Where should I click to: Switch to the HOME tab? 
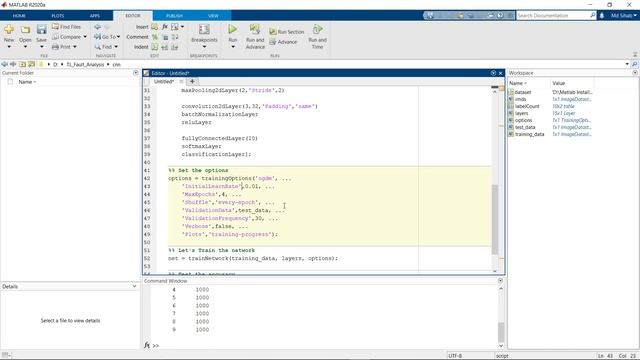pyautogui.click(x=19, y=16)
